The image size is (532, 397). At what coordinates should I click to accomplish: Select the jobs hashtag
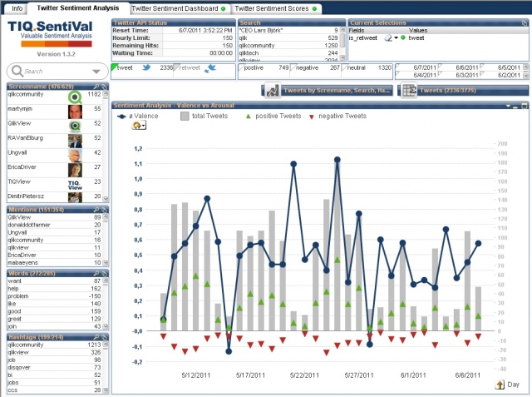[x=54, y=382]
